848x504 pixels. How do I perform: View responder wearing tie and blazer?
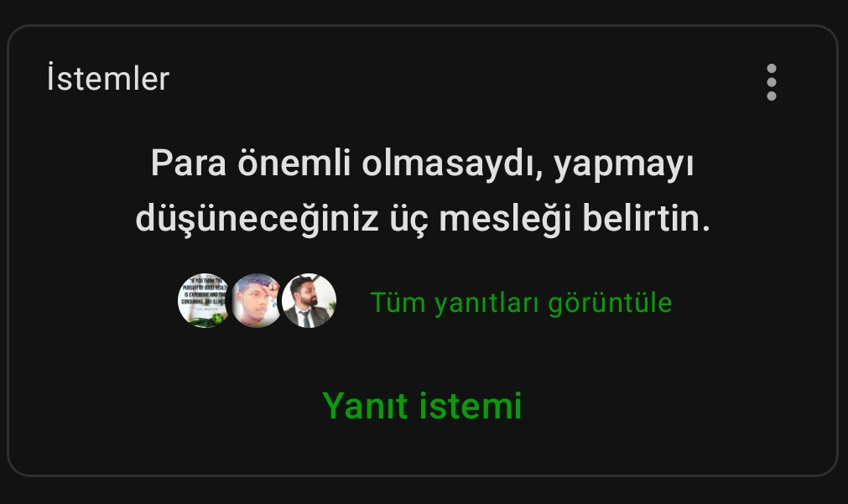click(x=310, y=300)
